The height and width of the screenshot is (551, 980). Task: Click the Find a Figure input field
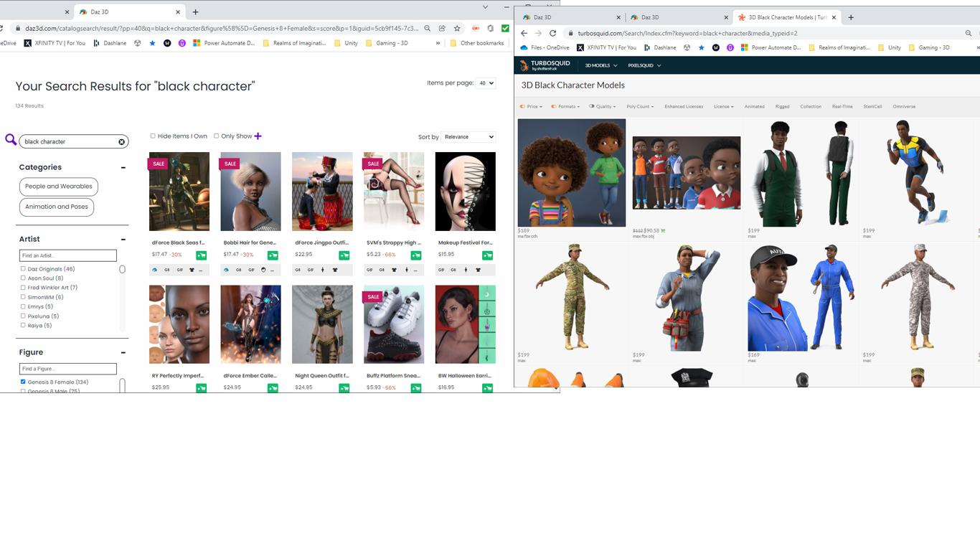click(x=67, y=369)
